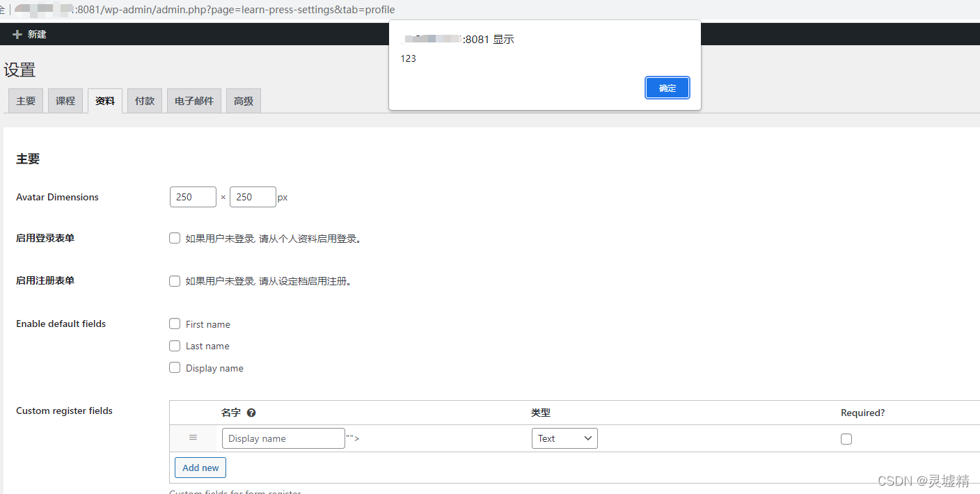Click the Display name field placeholder input

click(283, 438)
